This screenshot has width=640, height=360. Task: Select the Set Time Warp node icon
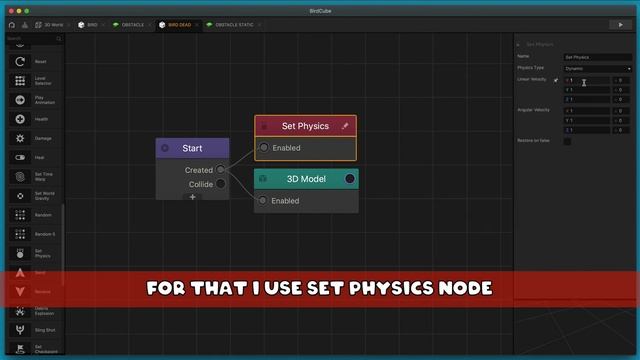point(20,177)
